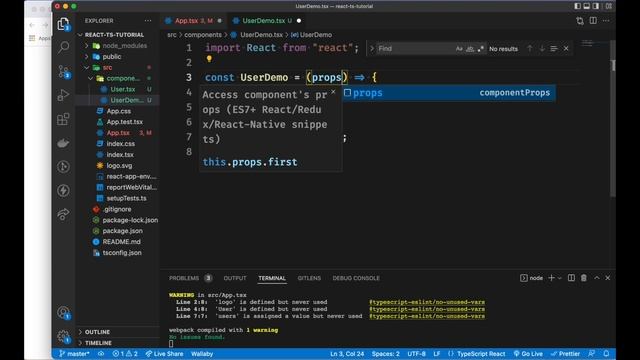Viewport: 640px width, 360px height.
Task: Toggle panel layout button in title bar
Action: (x=587, y=6)
